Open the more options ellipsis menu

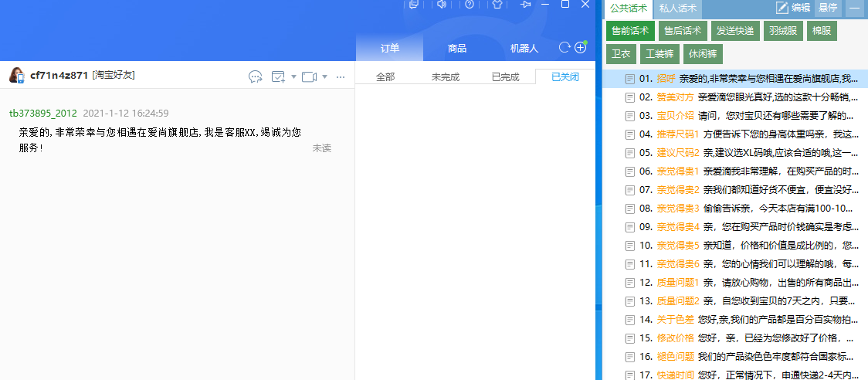coord(342,76)
